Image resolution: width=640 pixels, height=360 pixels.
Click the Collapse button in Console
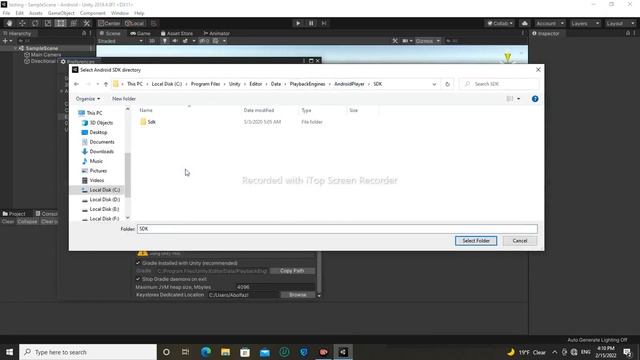click(x=27, y=222)
